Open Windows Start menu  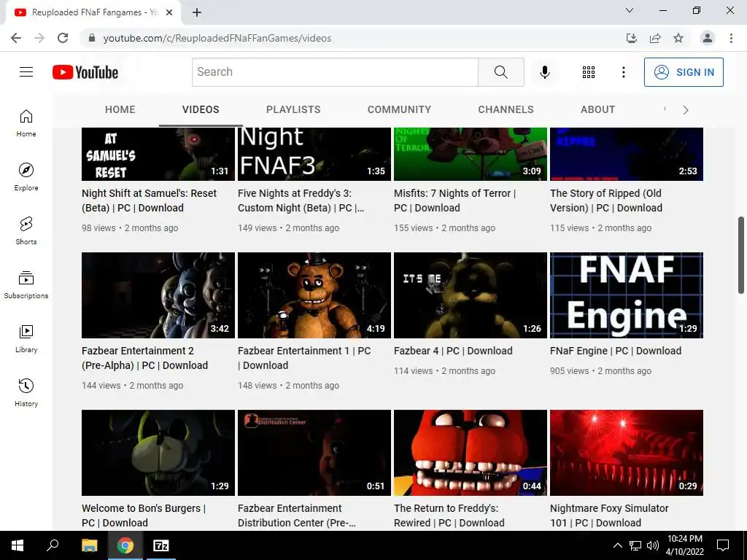[18, 545]
